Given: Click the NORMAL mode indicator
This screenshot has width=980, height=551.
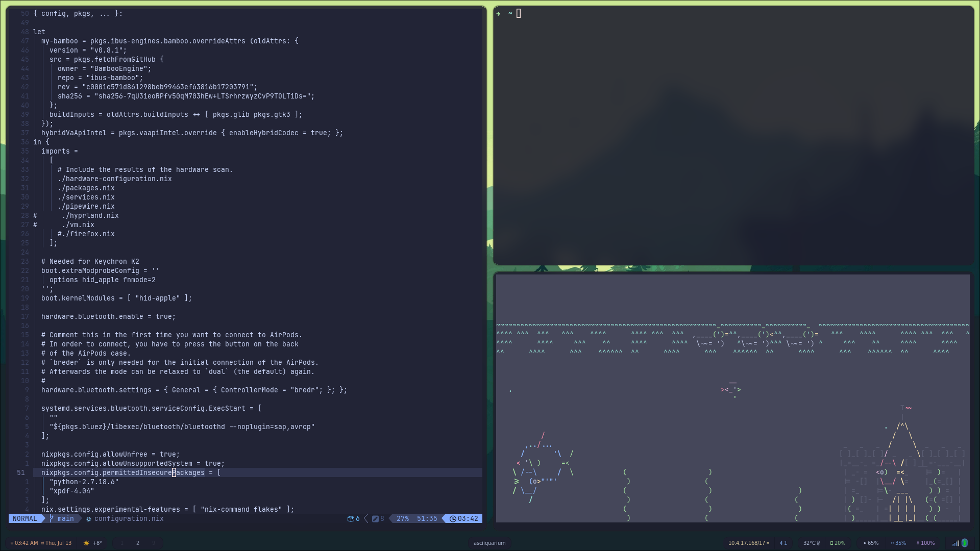Looking at the screenshot, I should [24, 518].
